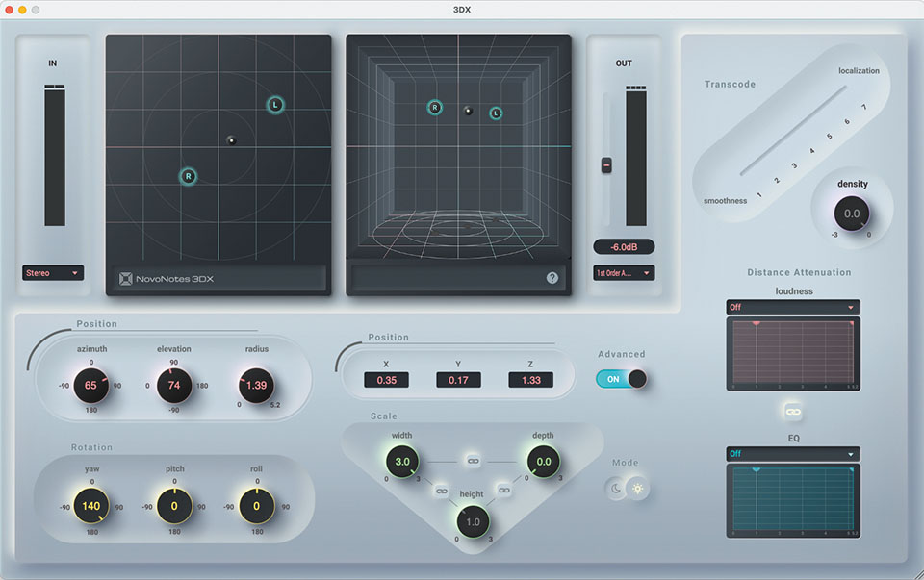The image size is (924, 580).
Task: Click the NovoNotes 3DX logo icon
Action: (125, 279)
